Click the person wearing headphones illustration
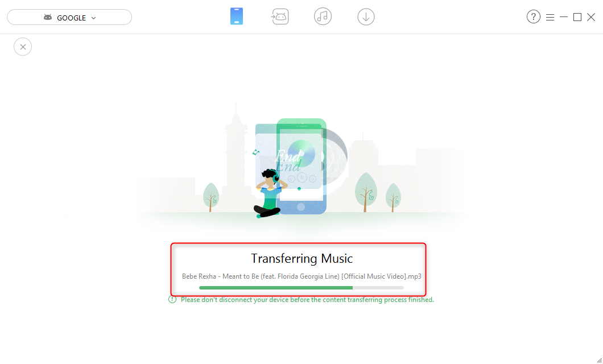The image size is (603, 364). [269, 193]
